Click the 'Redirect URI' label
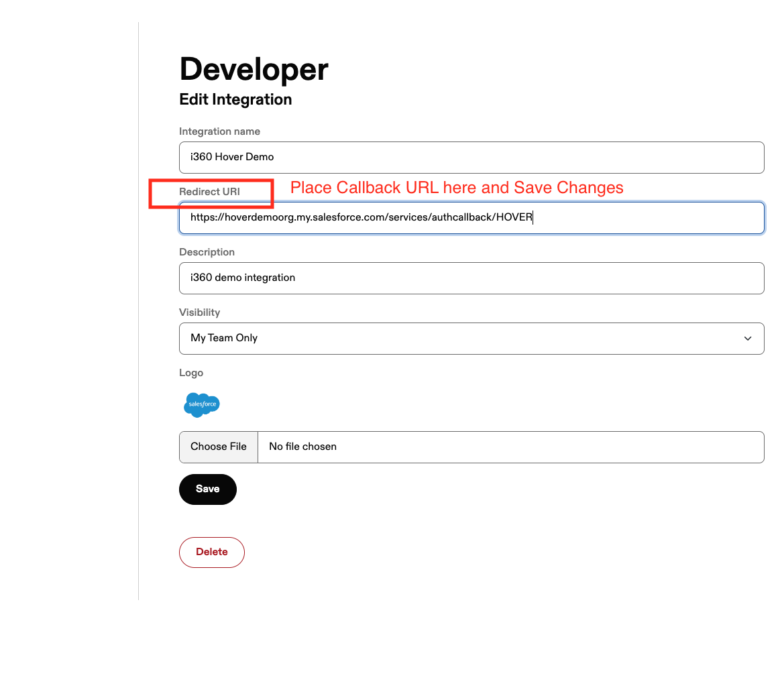The width and height of the screenshot is (776, 700). click(209, 192)
